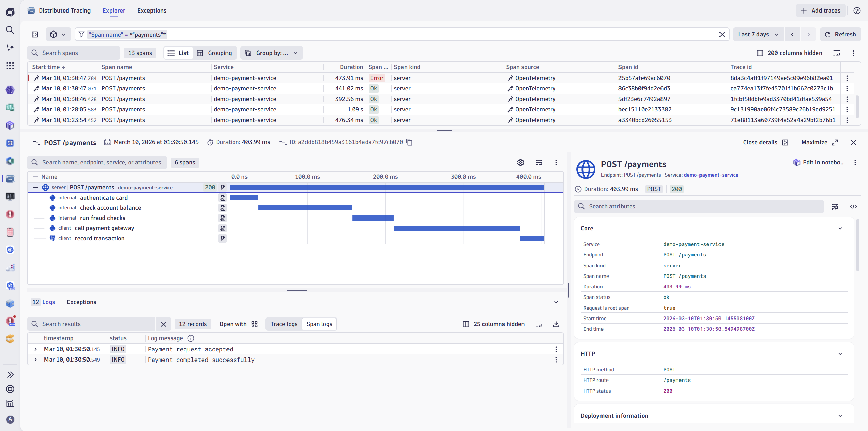
Task: View span attributes as raw code
Action: point(853,206)
